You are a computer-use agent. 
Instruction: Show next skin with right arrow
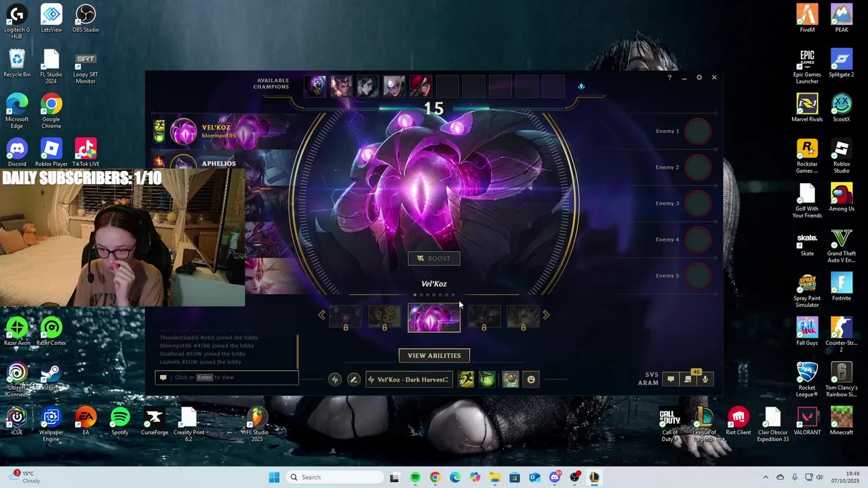click(546, 315)
